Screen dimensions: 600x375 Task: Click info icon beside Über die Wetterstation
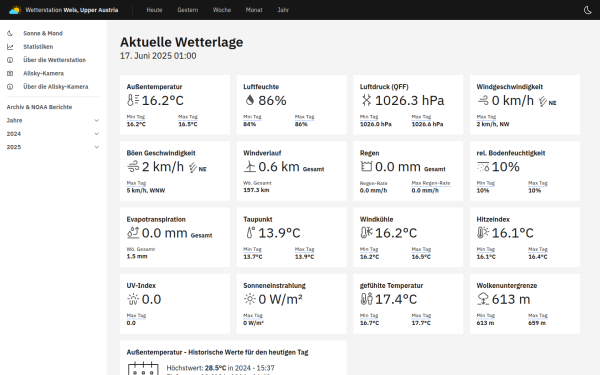coord(10,60)
